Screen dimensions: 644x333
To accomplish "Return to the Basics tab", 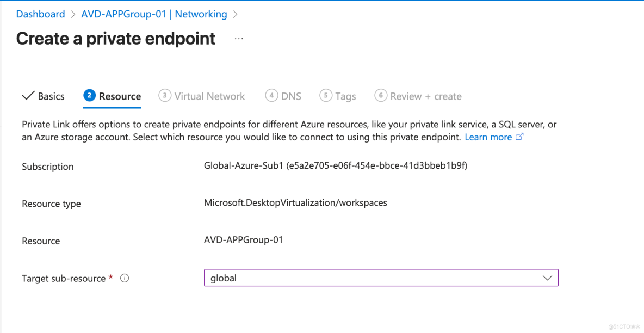I will [x=51, y=96].
